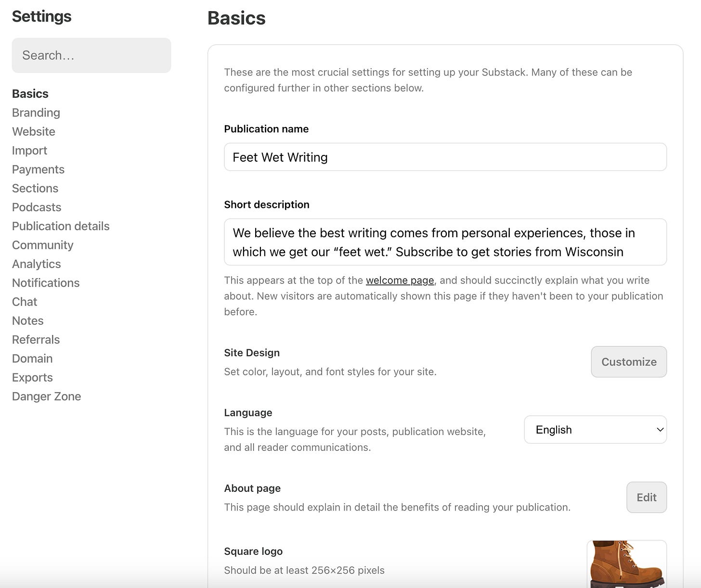Click the settings search field

tap(91, 55)
